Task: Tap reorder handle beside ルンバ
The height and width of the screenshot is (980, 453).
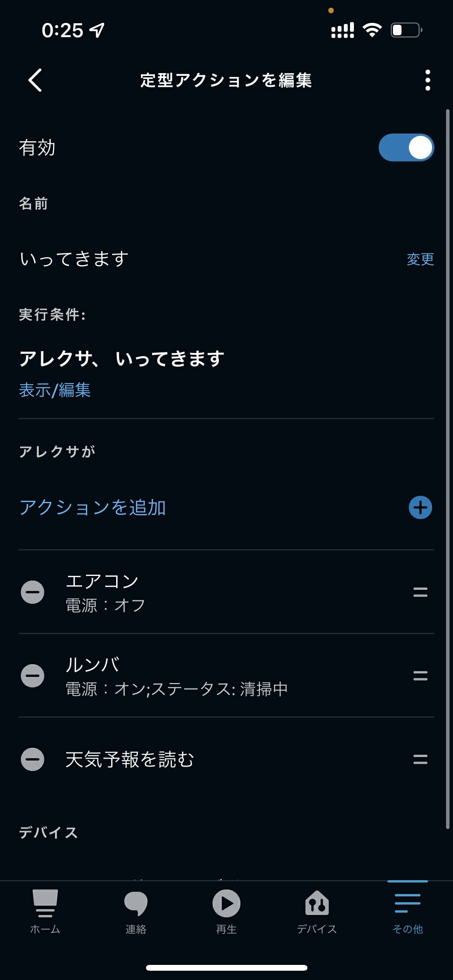Action: [420, 675]
